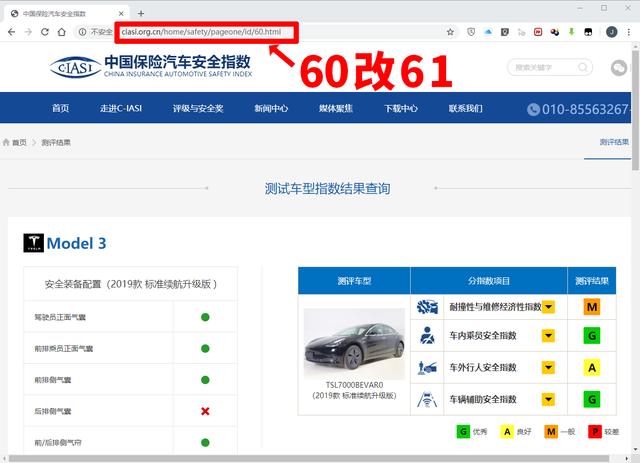Click the 车辆辅助安全指数 label
Viewport: 640px width, 463px height.
pos(483,399)
